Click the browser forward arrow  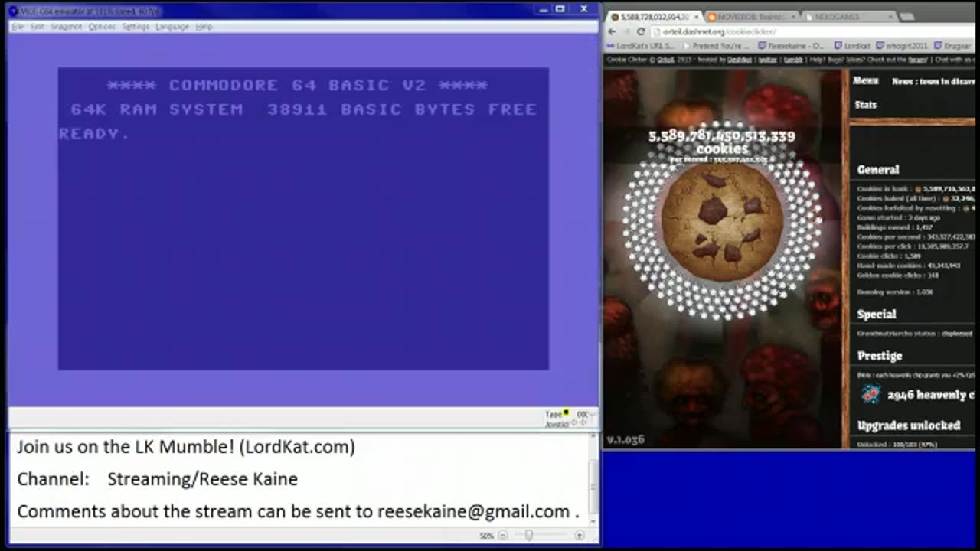tap(626, 31)
